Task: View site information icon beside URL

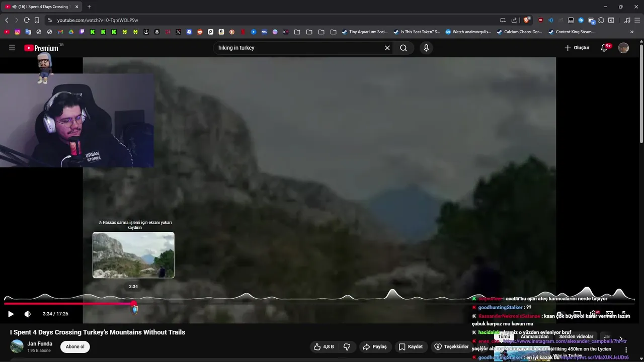Action: [49, 20]
